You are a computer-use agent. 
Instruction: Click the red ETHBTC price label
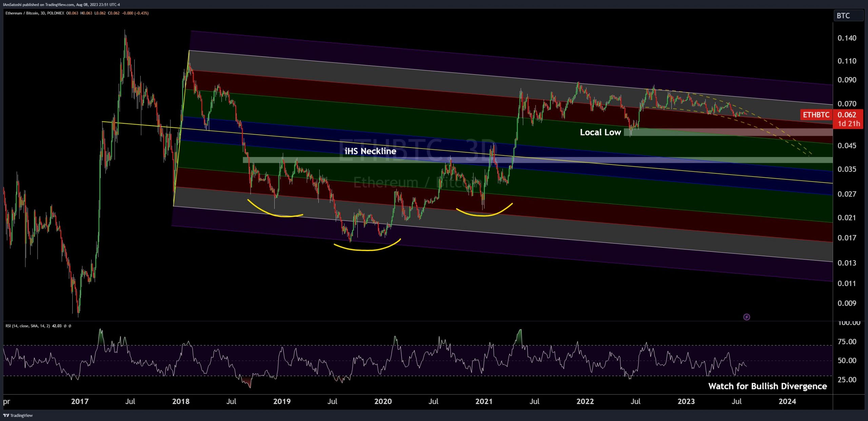point(816,115)
